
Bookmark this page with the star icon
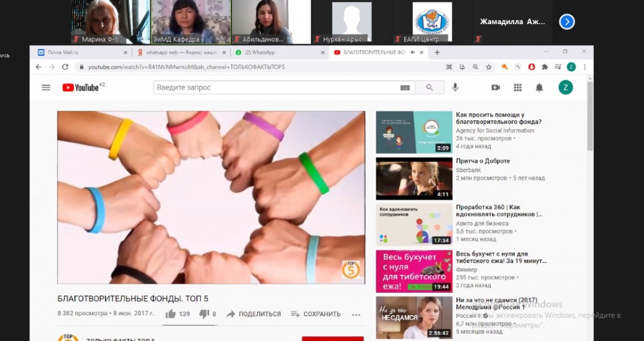click(x=488, y=67)
